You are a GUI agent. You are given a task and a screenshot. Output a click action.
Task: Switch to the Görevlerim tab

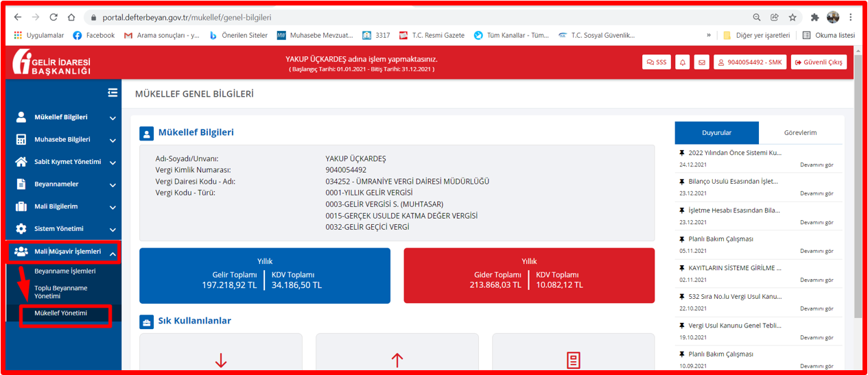tap(800, 133)
